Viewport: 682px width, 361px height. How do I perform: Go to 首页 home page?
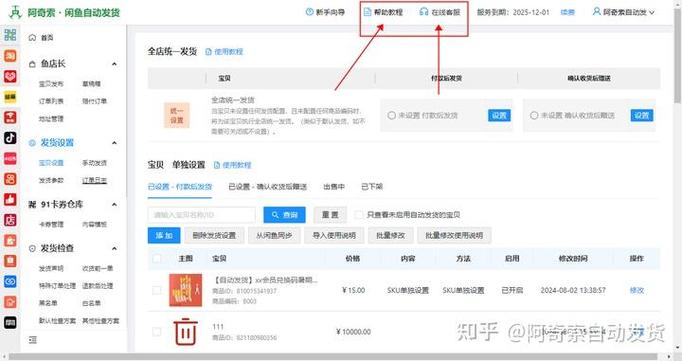click(41, 38)
